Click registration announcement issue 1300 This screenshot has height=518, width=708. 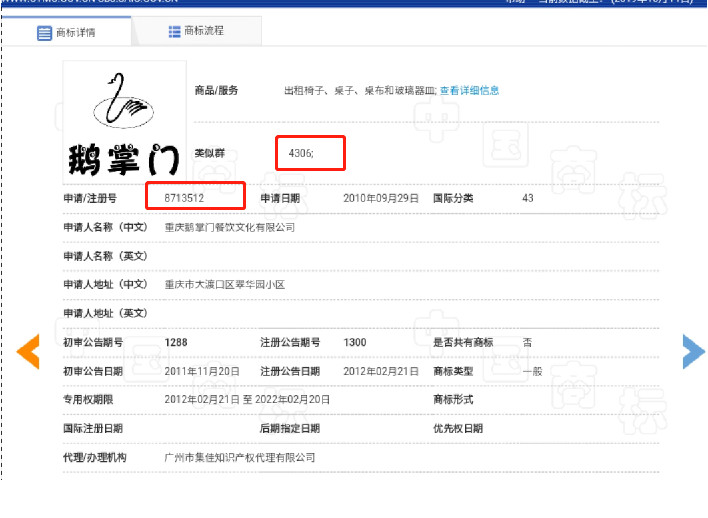[354, 342]
